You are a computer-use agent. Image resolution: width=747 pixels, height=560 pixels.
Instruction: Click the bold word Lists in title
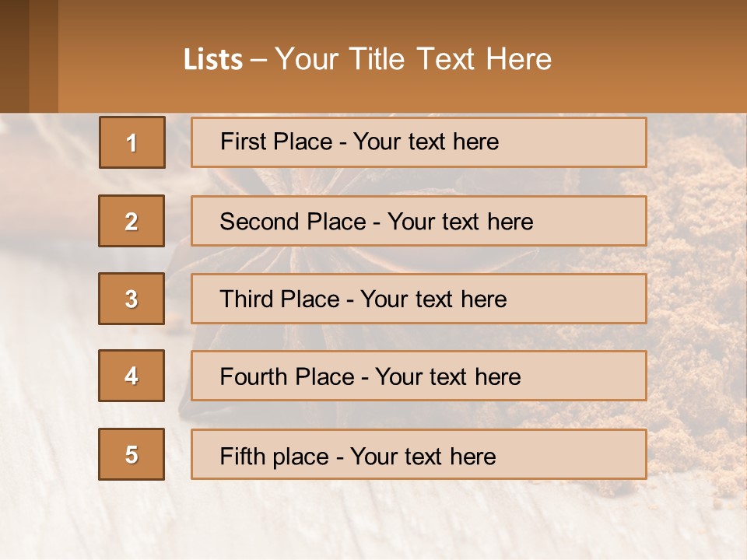click(213, 60)
